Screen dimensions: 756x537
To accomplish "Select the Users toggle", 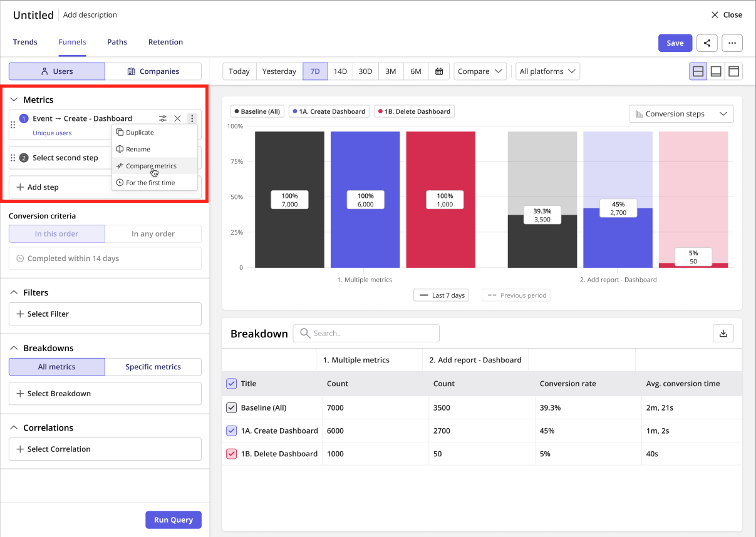I will (x=57, y=71).
